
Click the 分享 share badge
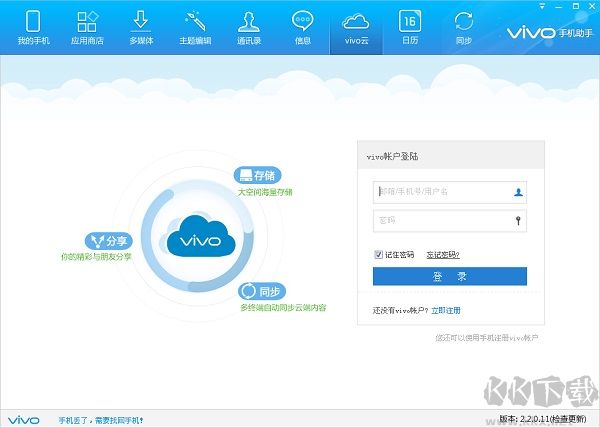[109, 241]
